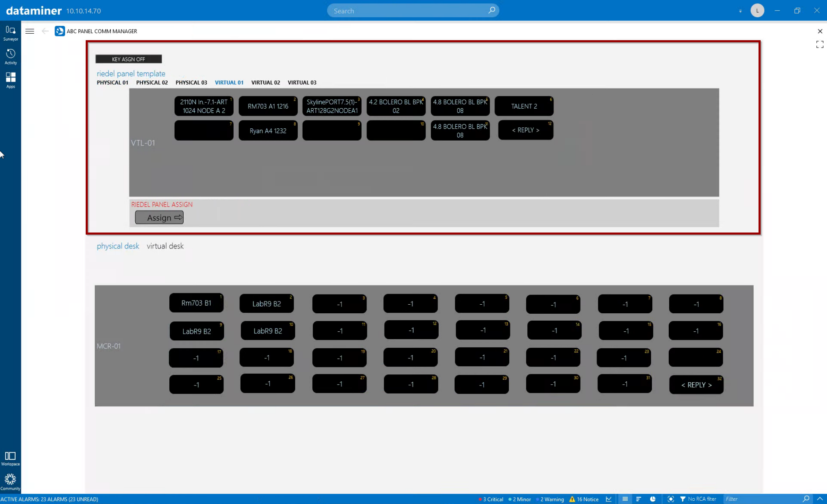827x504 pixels.
Task: Select the 2110N In.-7.1-ART 1024 NODE A 2 key
Action: pos(204,106)
